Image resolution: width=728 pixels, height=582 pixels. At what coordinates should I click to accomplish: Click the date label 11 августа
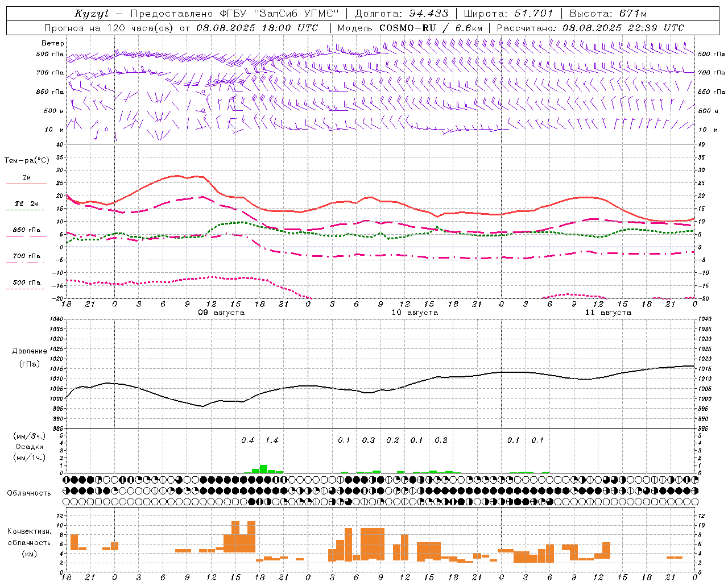(608, 313)
